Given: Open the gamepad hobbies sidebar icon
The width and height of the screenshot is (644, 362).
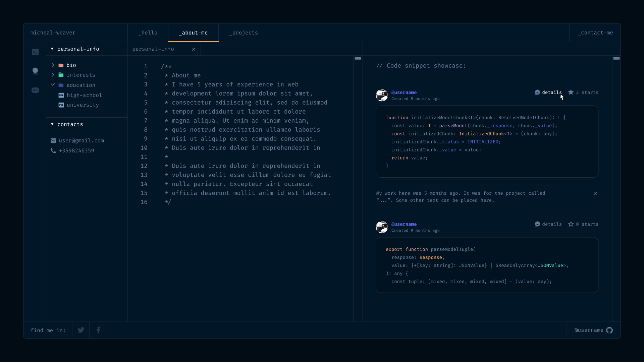Looking at the screenshot, I should [35, 90].
